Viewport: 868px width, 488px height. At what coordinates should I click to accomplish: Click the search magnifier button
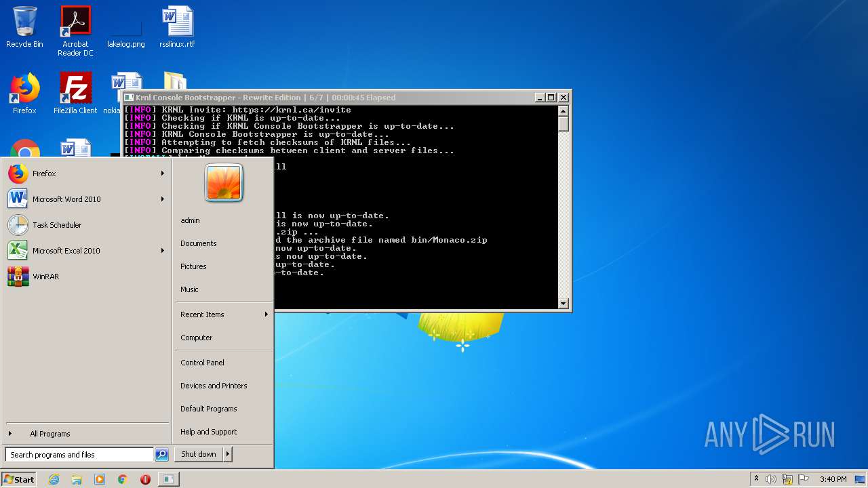coord(161,455)
